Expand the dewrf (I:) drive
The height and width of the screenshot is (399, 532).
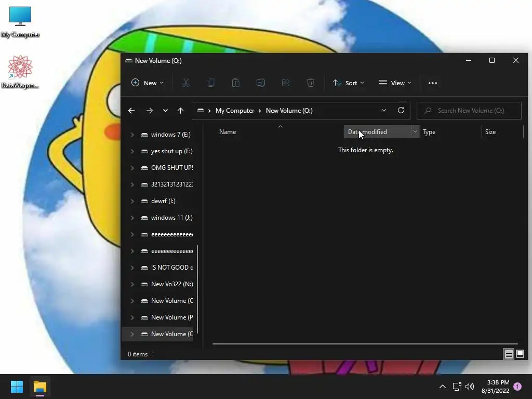(x=132, y=201)
